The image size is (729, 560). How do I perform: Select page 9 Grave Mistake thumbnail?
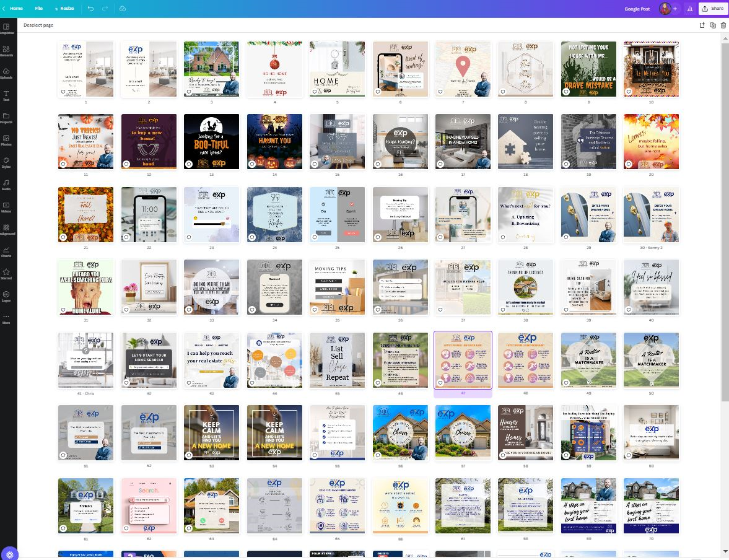tap(588, 69)
